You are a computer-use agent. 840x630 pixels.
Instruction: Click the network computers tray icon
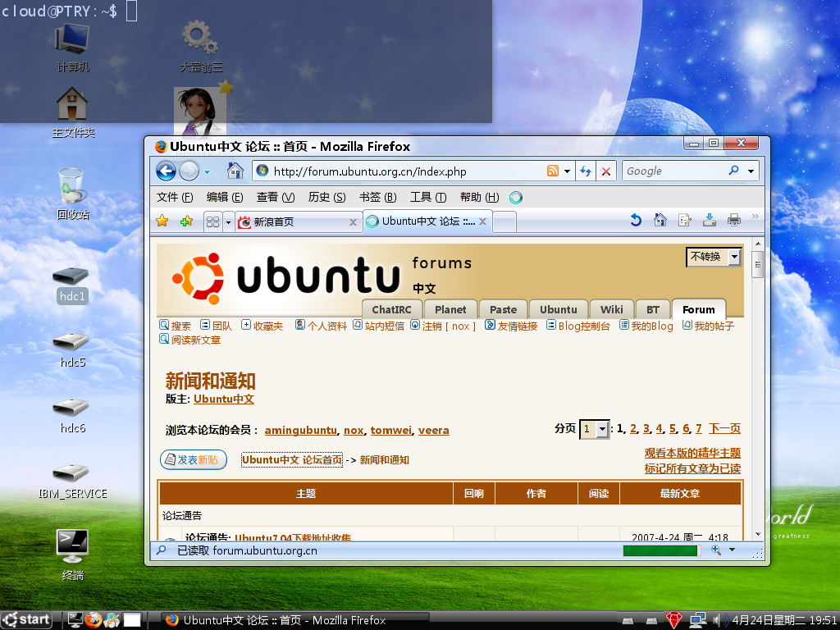pyautogui.click(x=697, y=620)
